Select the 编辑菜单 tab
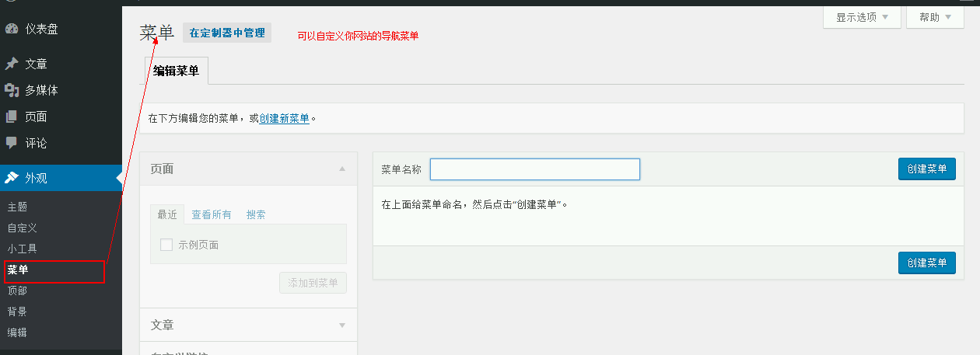 pyautogui.click(x=176, y=71)
